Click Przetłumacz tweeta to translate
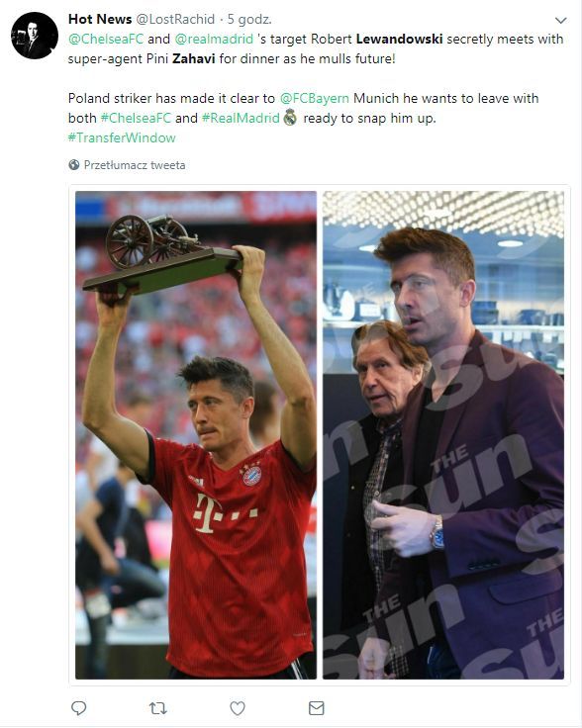The width and height of the screenshot is (582, 728). click(x=135, y=165)
